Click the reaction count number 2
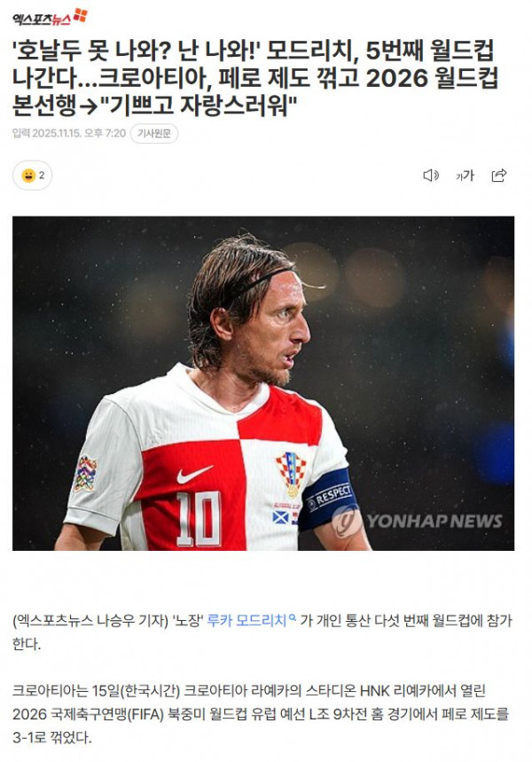This screenshot has height=762, width=532. (42, 176)
